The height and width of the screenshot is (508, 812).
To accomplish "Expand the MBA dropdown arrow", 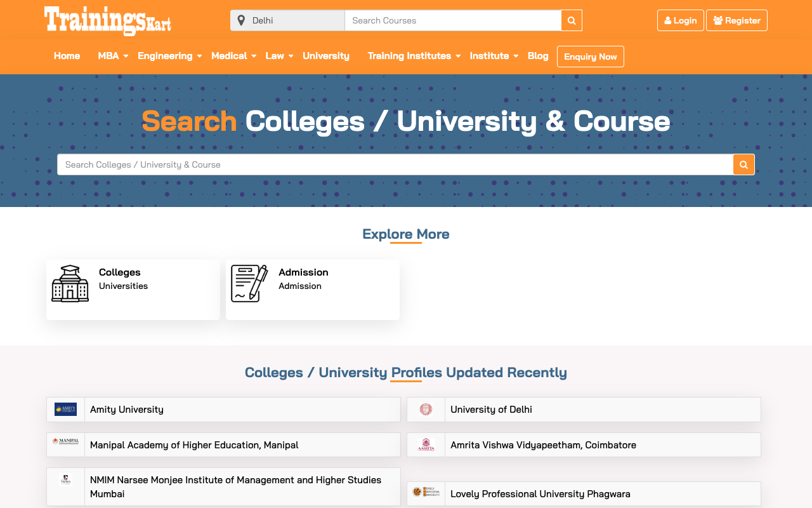I will click(126, 56).
